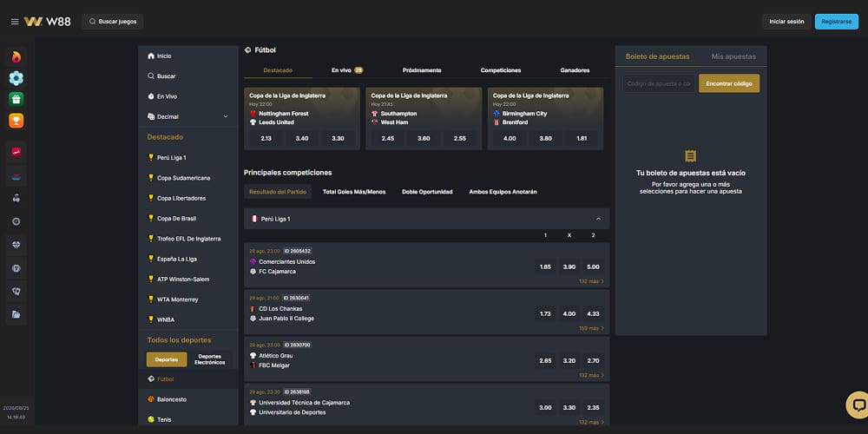
Task: Select Resultado del Partido market filter
Action: [x=278, y=192]
